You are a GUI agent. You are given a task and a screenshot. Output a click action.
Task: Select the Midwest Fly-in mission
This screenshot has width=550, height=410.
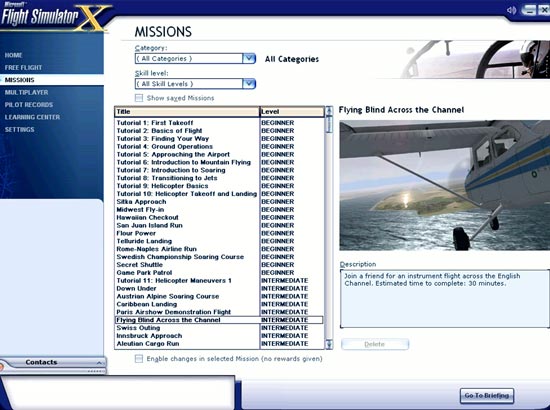pos(219,209)
